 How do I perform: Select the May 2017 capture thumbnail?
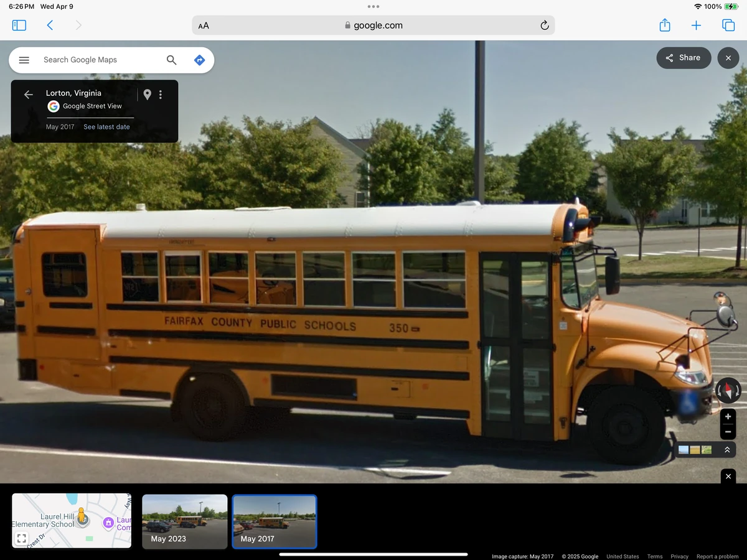coord(274,521)
